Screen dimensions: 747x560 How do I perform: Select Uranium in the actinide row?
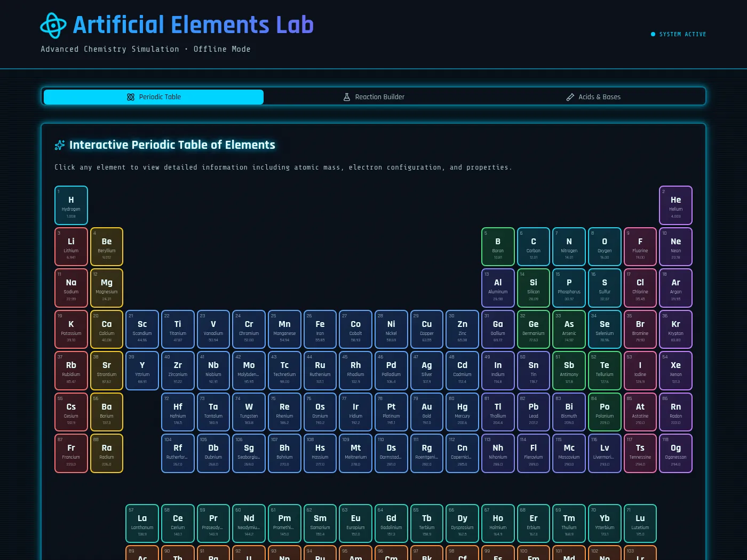(x=249, y=555)
